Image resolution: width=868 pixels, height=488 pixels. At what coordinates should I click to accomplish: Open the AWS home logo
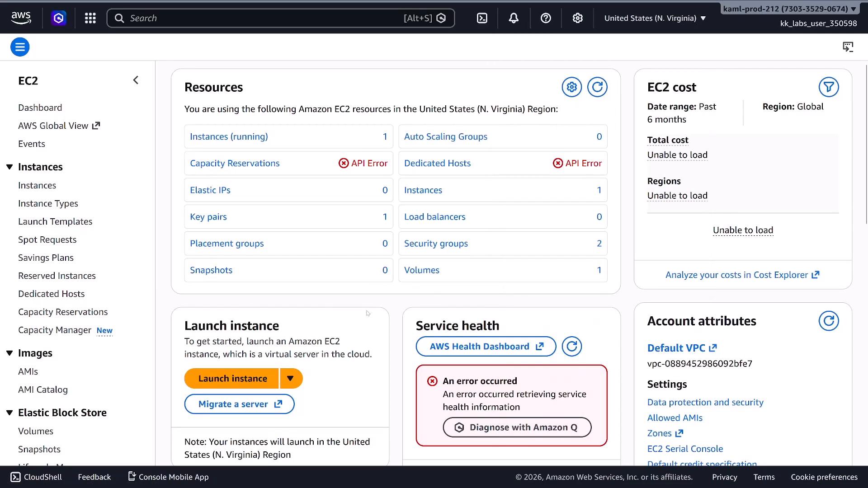click(x=21, y=18)
